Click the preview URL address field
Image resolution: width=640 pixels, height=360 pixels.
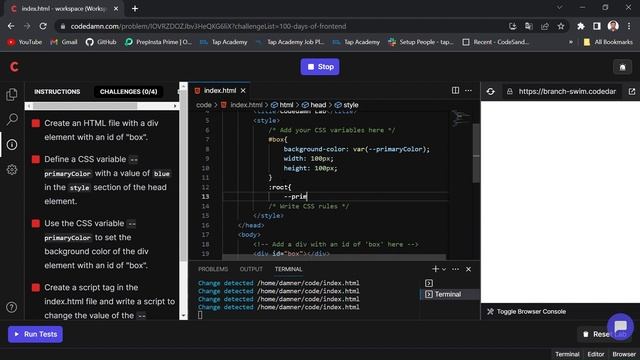click(x=563, y=91)
